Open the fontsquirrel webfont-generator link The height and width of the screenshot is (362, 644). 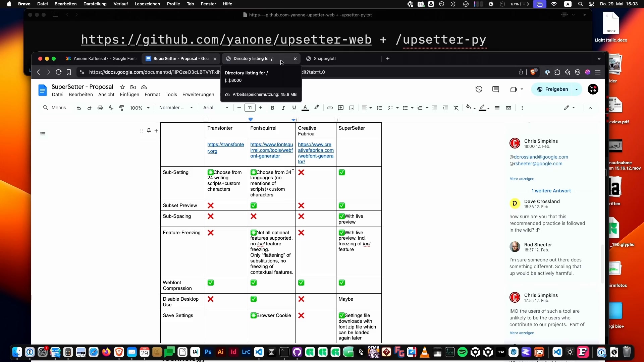coord(271,150)
